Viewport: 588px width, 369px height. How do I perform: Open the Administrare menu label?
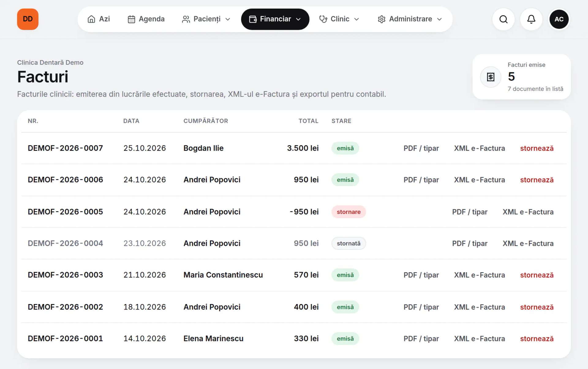pyautogui.click(x=410, y=19)
